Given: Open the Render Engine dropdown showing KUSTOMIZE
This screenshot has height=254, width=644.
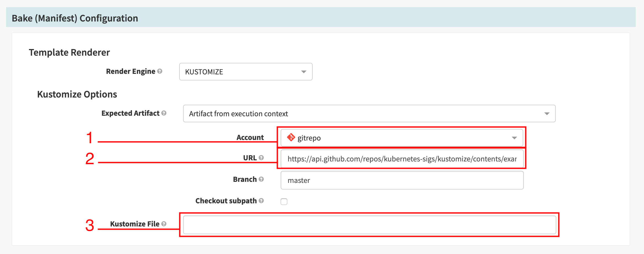Looking at the screenshot, I should coord(246,72).
